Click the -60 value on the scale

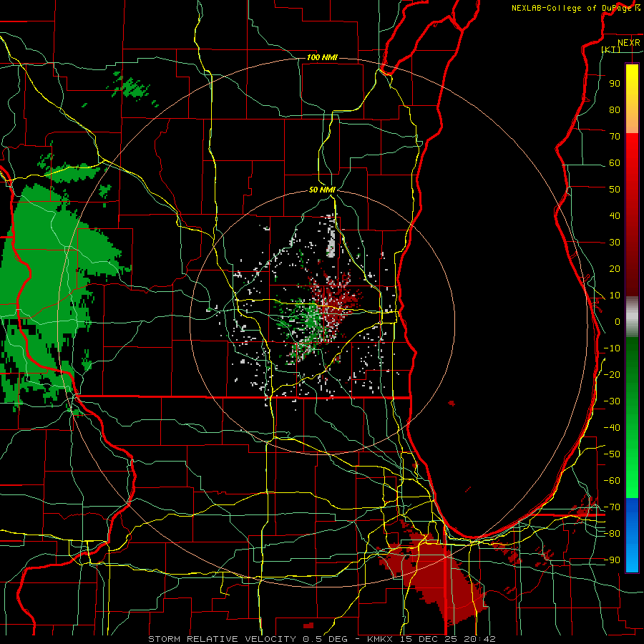tap(612, 481)
